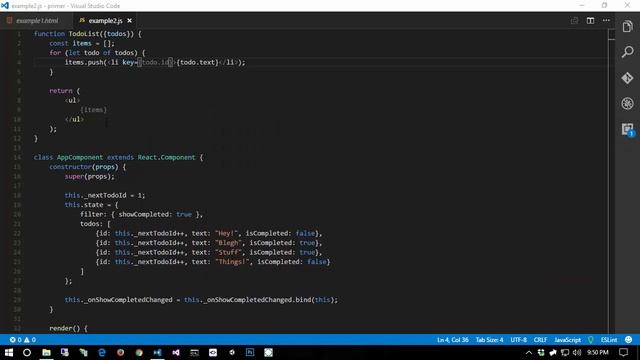Select the example2.js tab
This screenshot has height=360, width=640.
[x=105, y=20]
